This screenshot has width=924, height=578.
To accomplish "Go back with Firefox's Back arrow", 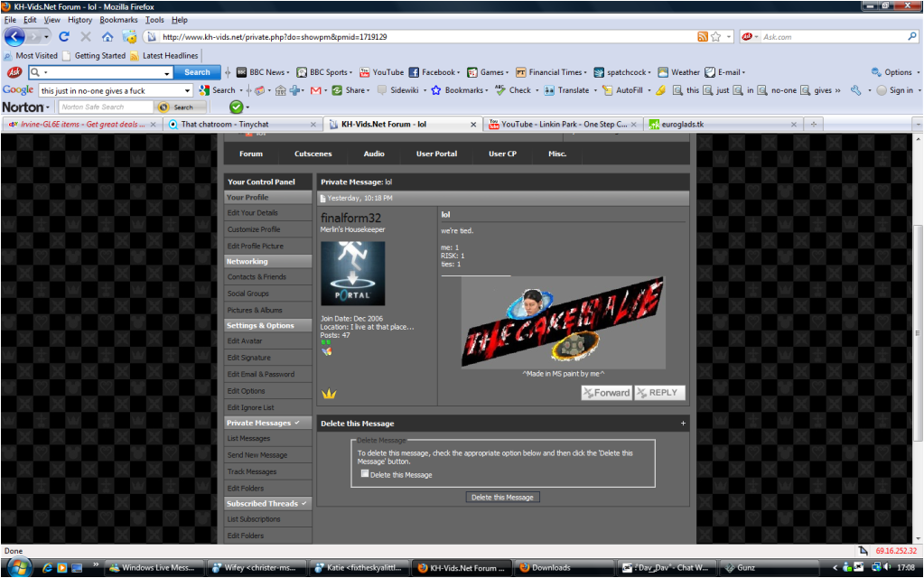I will 14,36.
